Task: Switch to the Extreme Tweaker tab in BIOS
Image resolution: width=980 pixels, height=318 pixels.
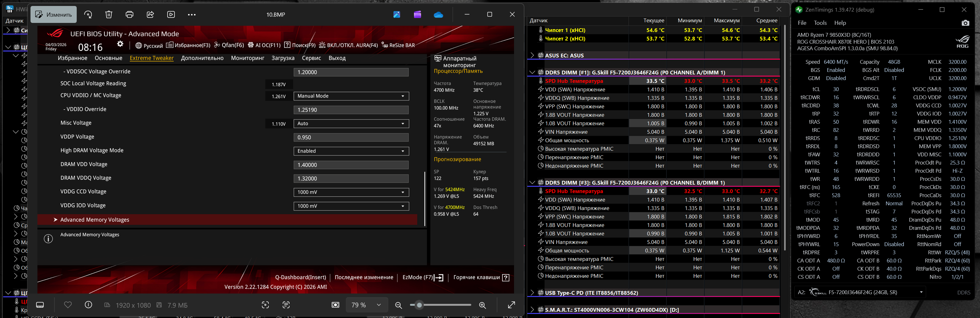Action: (152, 58)
